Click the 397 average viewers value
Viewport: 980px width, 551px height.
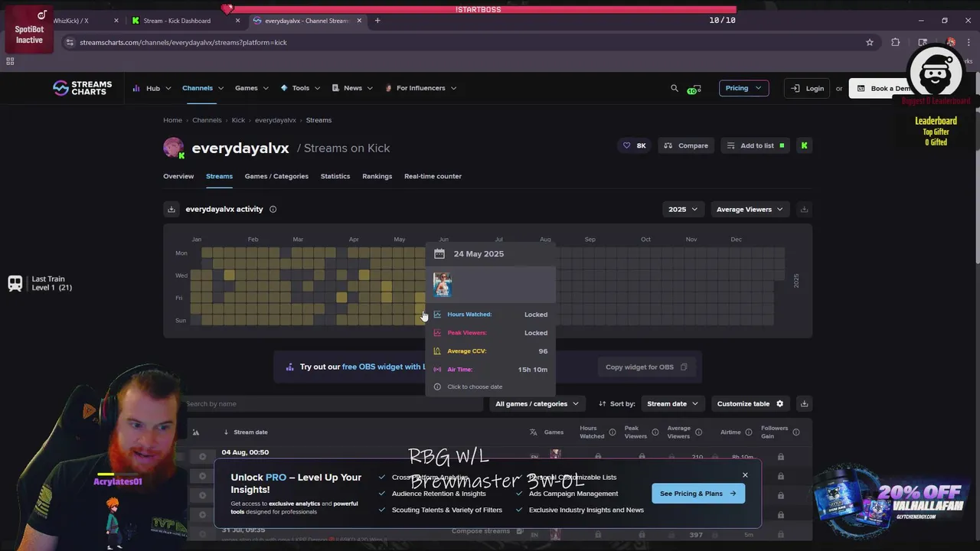point(696,534)
